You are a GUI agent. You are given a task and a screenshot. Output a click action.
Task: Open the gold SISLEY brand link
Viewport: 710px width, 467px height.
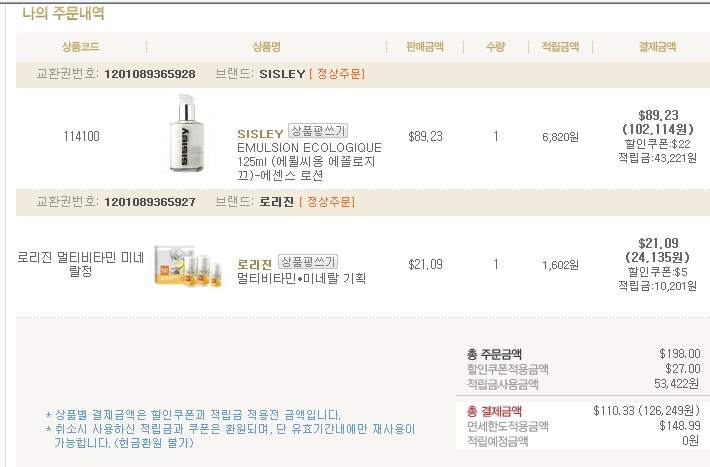coord(260,132)
